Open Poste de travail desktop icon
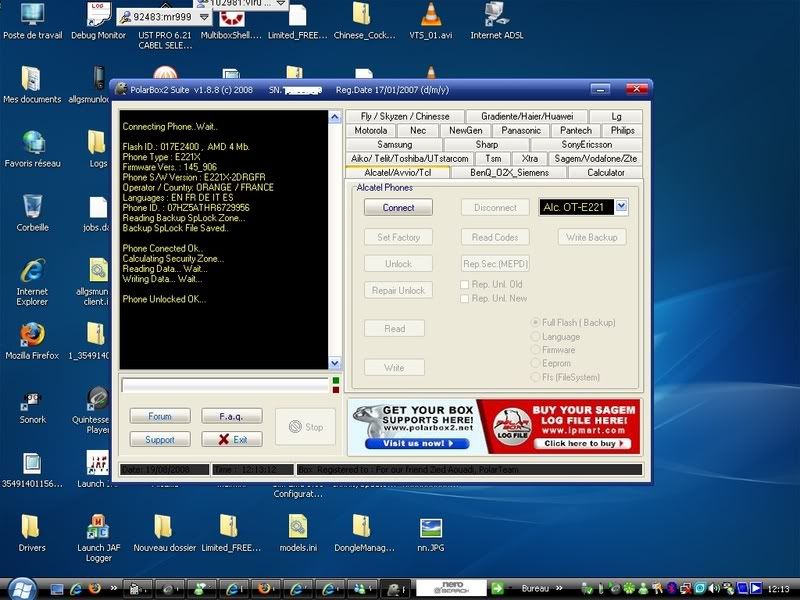Viewport: 800px width, 600px height. tap(32, 20)
